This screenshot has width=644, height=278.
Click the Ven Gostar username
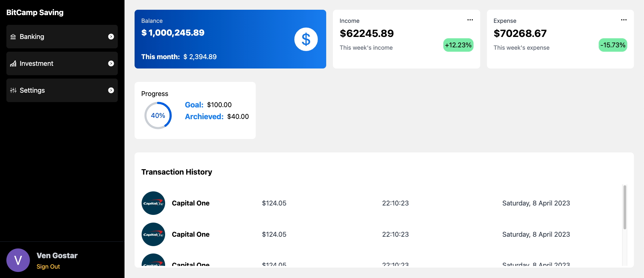click(x=57, y=256)
